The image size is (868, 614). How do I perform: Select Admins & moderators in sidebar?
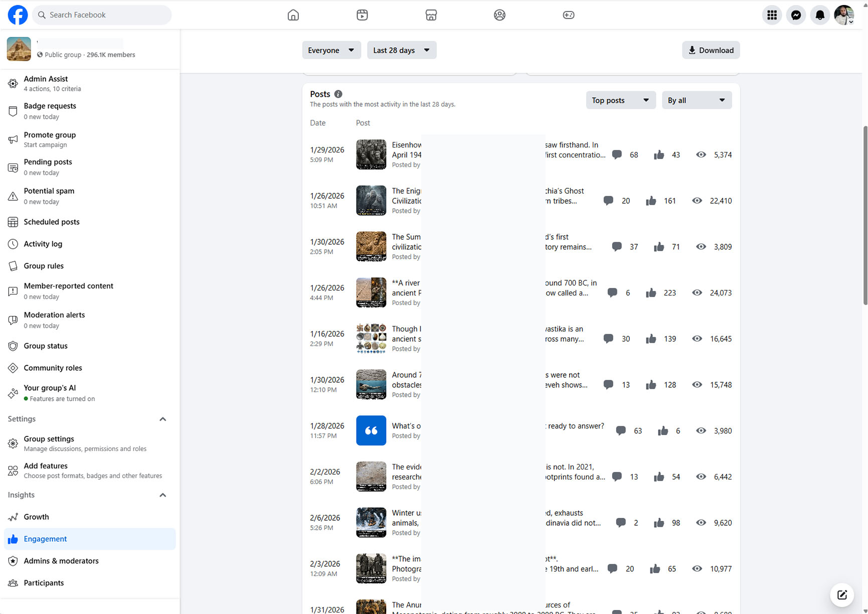pos(61,561)
